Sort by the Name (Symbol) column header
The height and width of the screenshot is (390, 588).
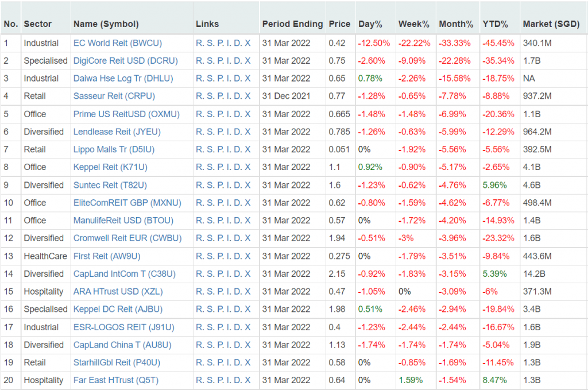coord(106,24)
